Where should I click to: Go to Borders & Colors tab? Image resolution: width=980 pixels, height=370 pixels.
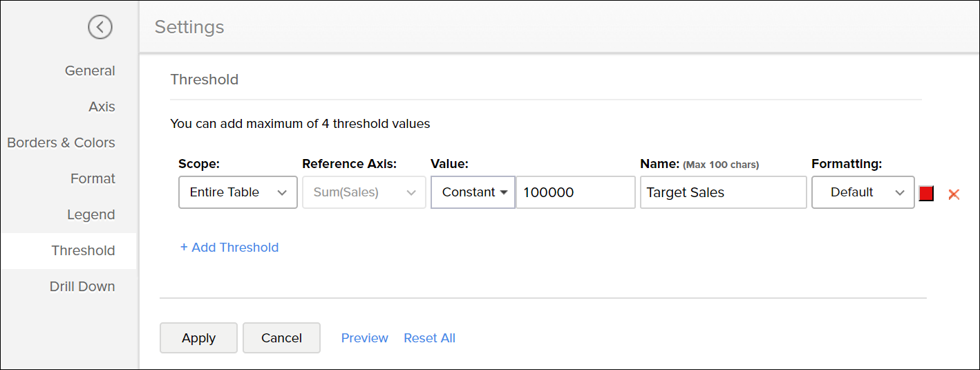pyautogui.click(x=61, y=142)
